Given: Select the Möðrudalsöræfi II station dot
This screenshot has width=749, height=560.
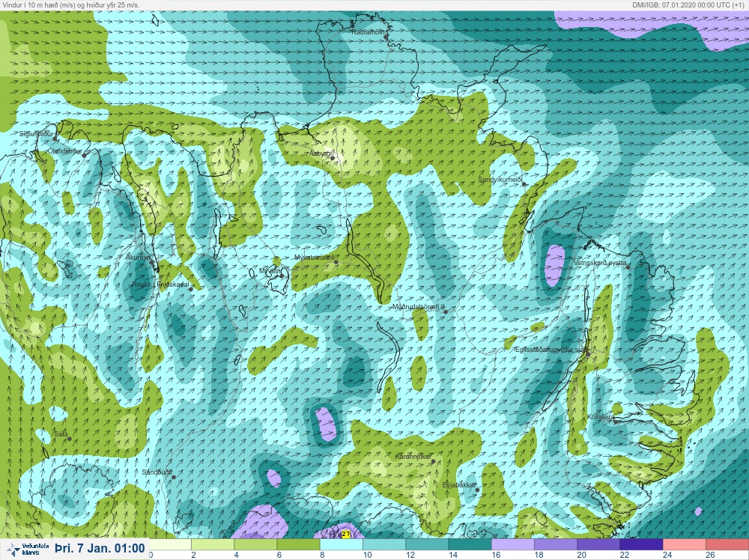Looking at the screenshot, I should pyautogui.click(x=446, y=311).
